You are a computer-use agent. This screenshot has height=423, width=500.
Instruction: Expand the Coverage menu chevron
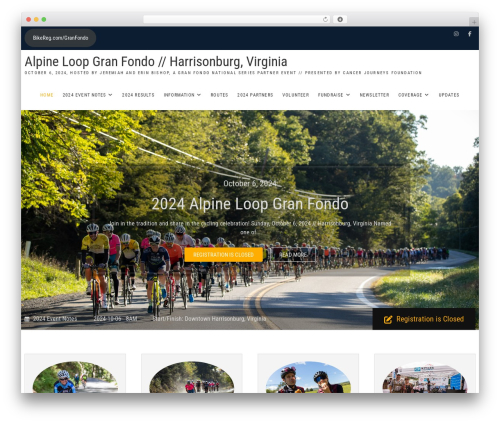(x=427, y=95)
